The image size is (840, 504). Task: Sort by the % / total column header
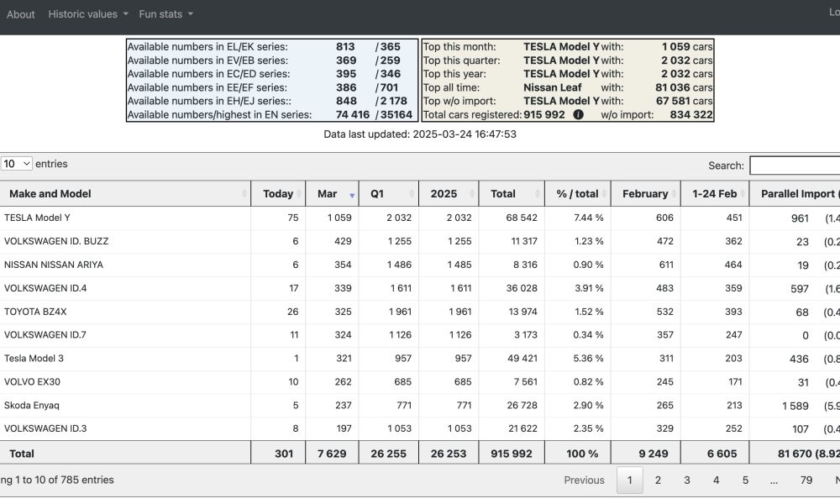click(x=578, y=194)
